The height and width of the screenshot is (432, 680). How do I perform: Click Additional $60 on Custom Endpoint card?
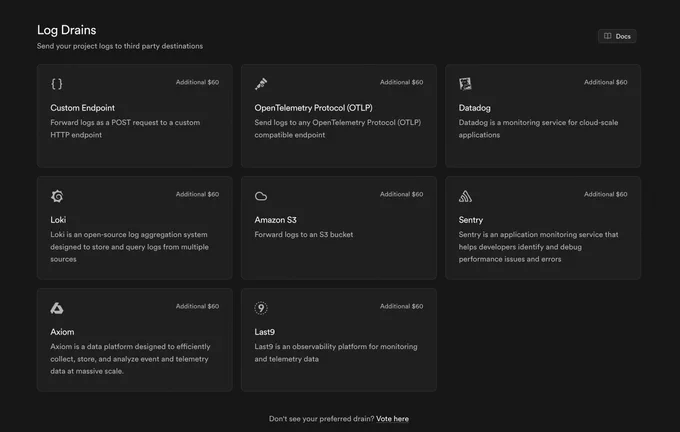(x=197, y=82)
